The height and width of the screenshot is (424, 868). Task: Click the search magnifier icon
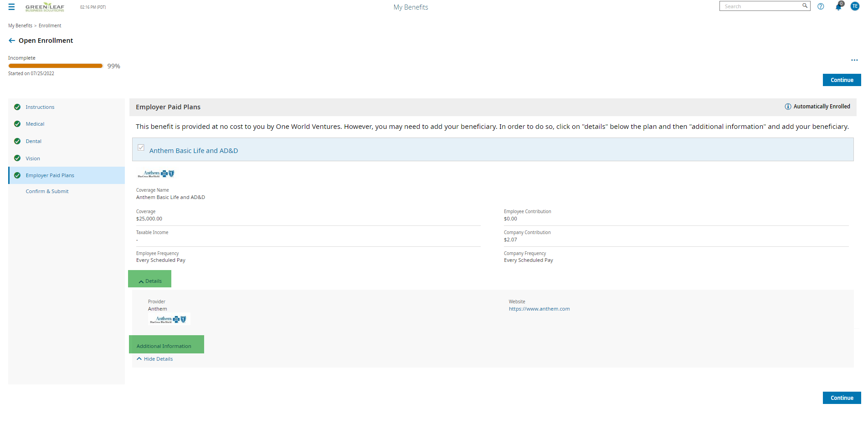point(805,6)
